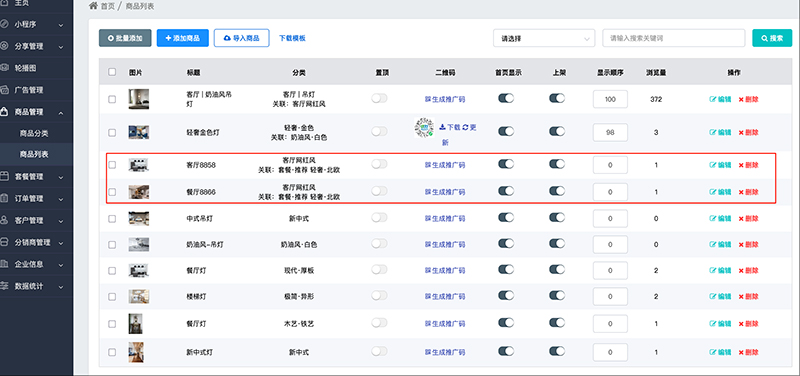Expand the 小程序 sidebar menu
Image resolution: width=800 pixels, height=376 pixels.
click(x=61, y=24)
